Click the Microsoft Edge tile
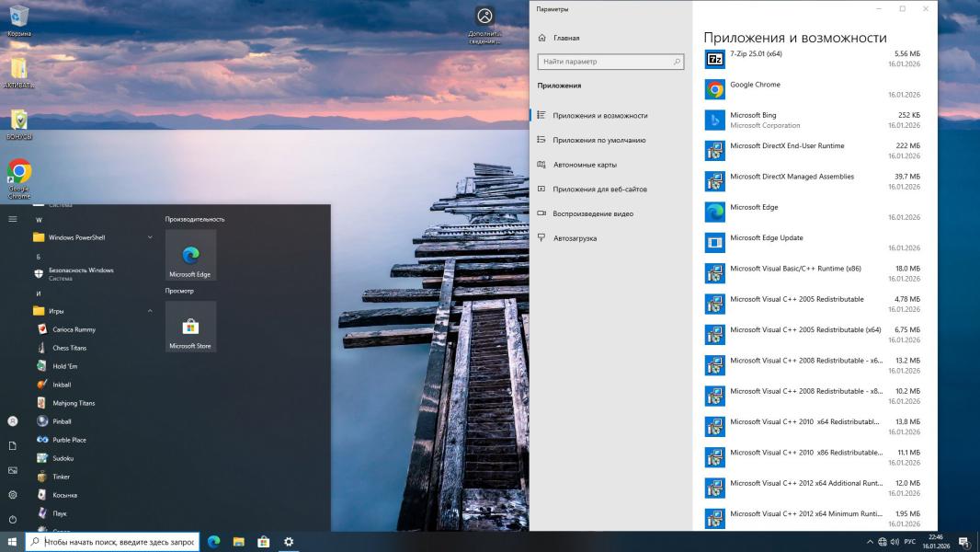This screenshot has width=980, height=552. tap(190, 255)
